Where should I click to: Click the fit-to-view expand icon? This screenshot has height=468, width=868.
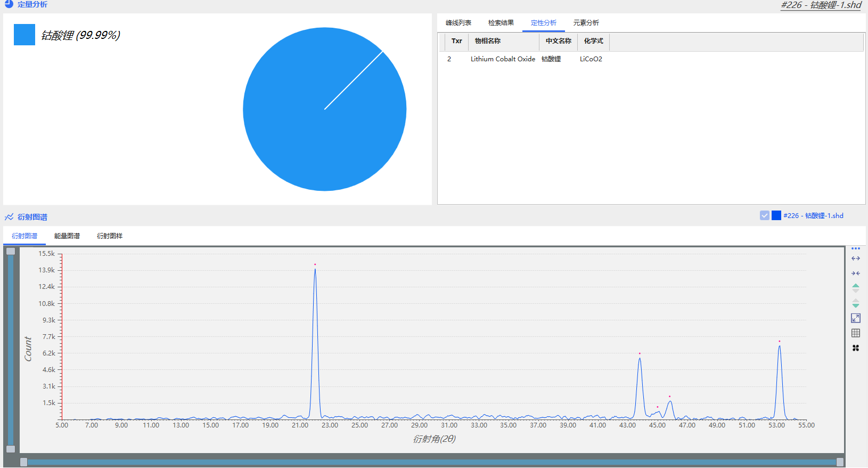(856, 318)
